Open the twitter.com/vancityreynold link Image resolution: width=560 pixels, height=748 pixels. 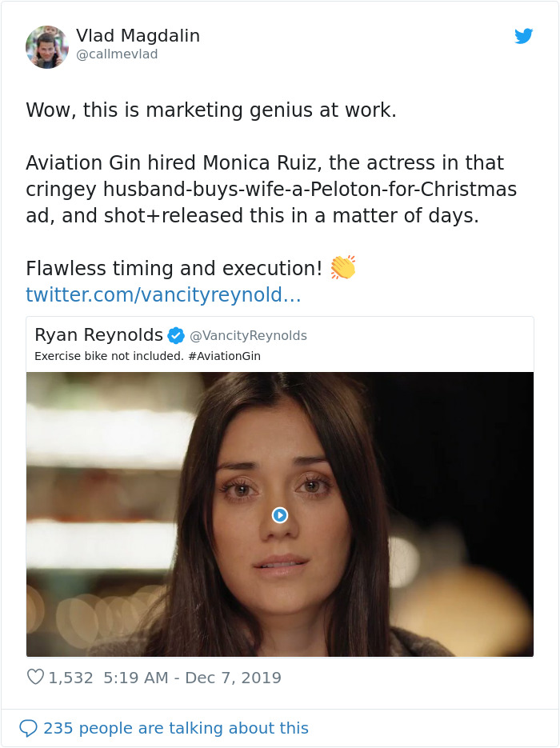point(160,295)
